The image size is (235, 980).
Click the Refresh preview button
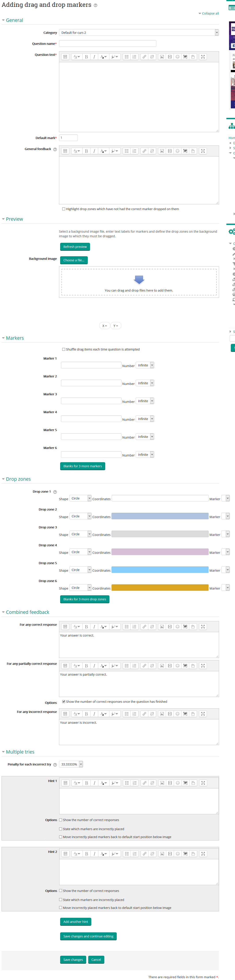[x=75, y=247]
